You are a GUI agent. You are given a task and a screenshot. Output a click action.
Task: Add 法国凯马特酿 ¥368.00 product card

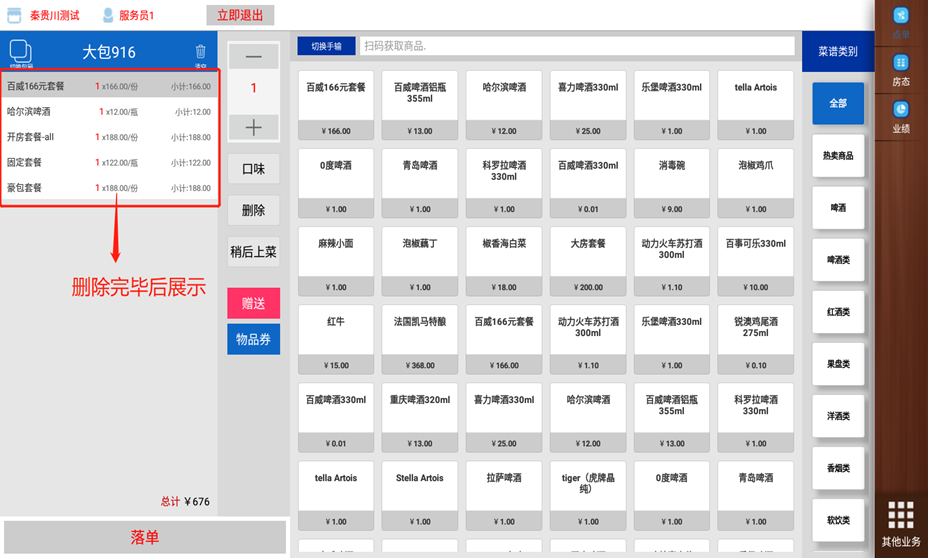click(x=420, y=340)
